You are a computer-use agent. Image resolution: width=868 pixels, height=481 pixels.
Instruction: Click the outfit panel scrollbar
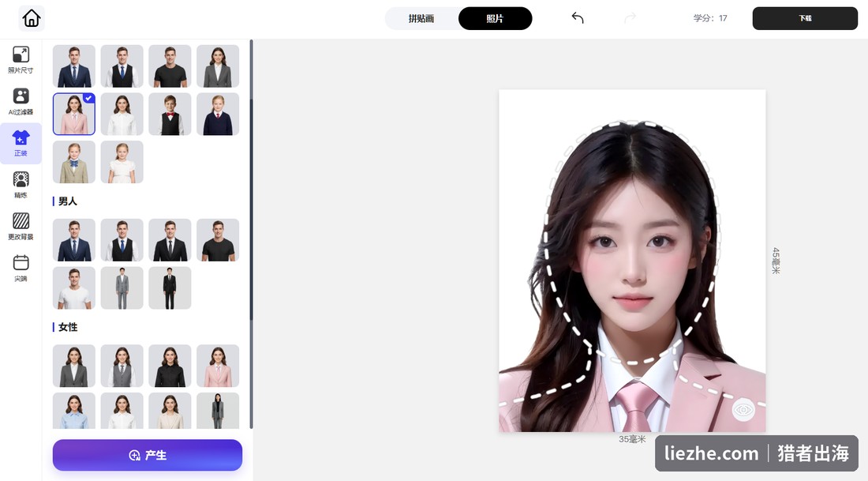(251, 180)
